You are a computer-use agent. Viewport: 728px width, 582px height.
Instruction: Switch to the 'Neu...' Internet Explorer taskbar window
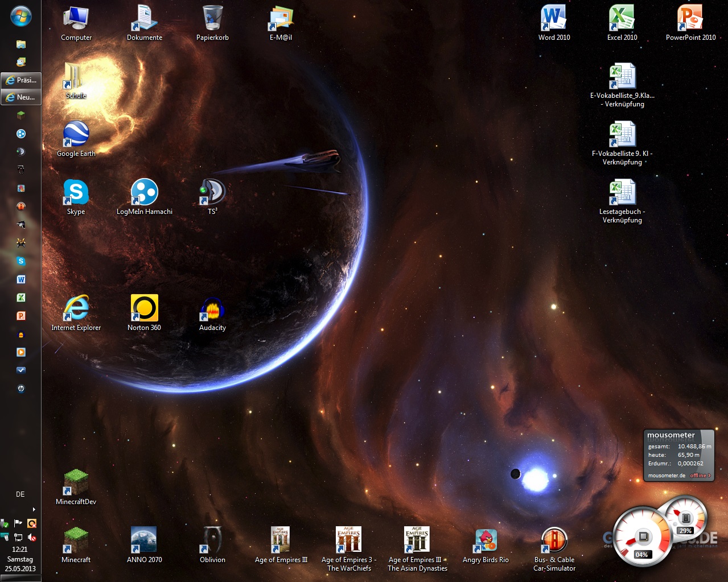point(21,97)
